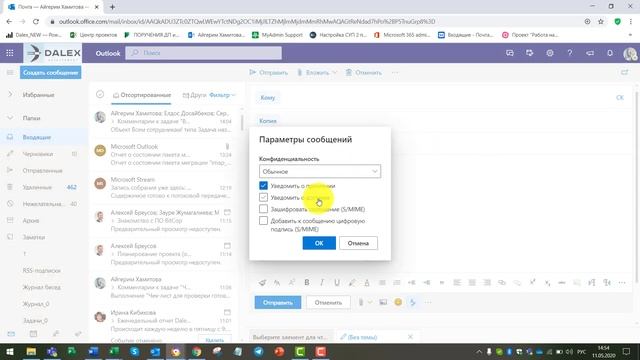Screen dimensions: 640x360
Task: Click the format painter icon in formatting bar
Action: (x=262, y=282)
